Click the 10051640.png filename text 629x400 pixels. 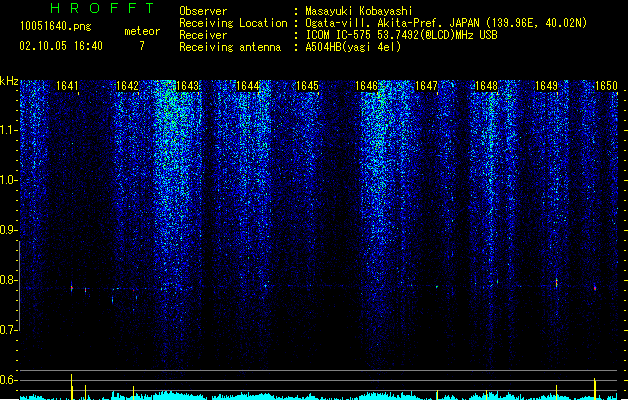[55, 27]
